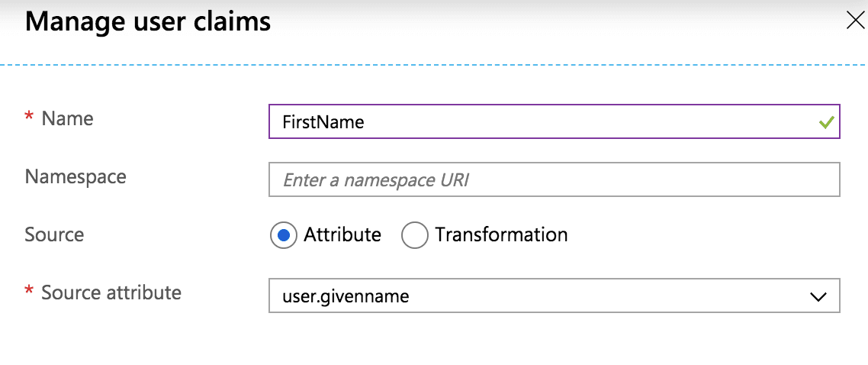Expand the chevron arrow on user.givenname combo box
Image resolution: width=868 pixels, height=365 pixels.
coord(818,296)
